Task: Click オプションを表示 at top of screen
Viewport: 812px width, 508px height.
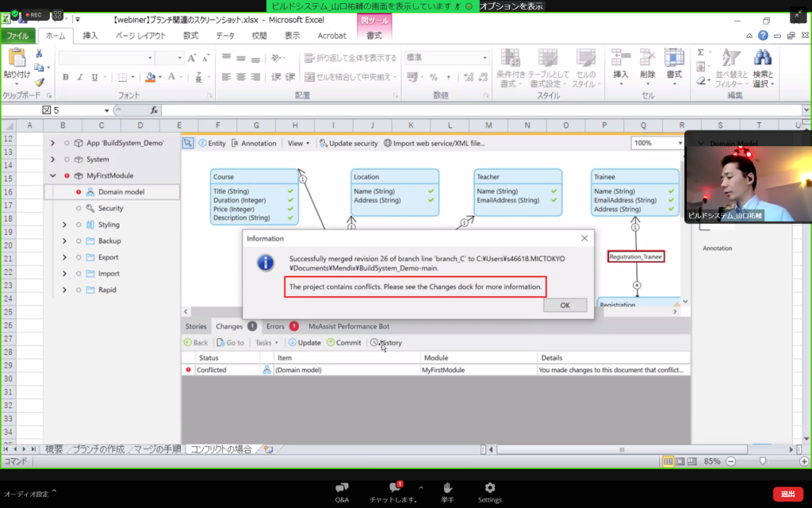Action: pyautogui.click(x=511, y=6)
